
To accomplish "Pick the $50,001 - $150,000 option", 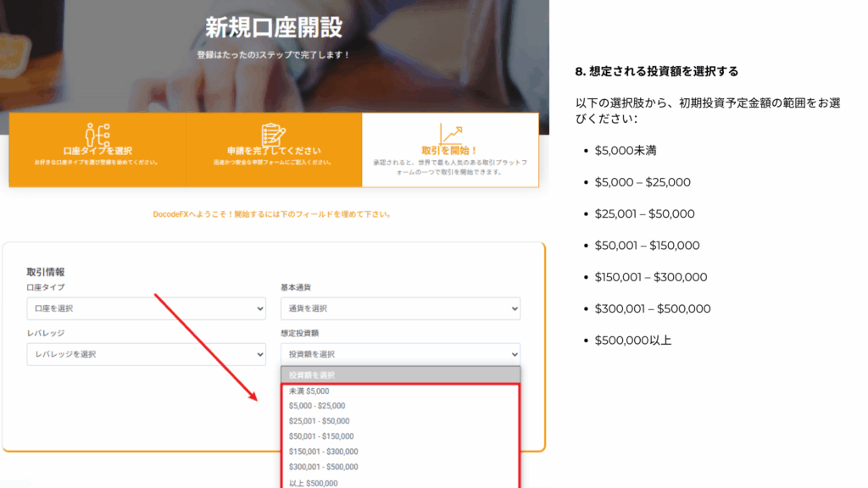I will pyautogui.click(x=321, y=436).
